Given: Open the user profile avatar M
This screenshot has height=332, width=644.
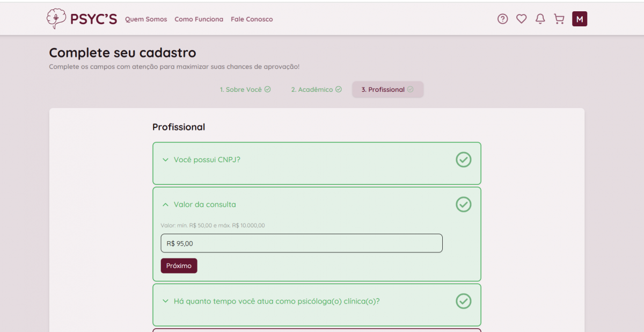Looking at the screenshot, I should point(580,19).
